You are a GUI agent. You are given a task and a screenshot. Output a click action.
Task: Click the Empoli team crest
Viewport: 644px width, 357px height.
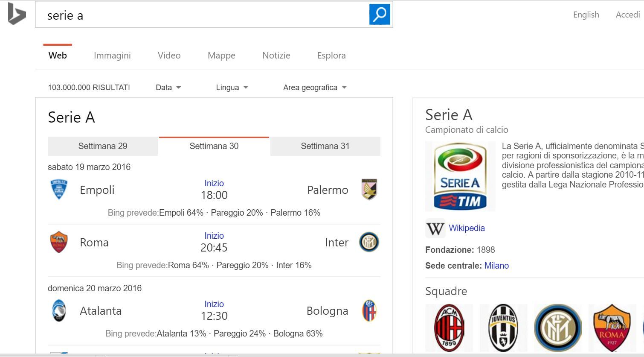point(59,190)
